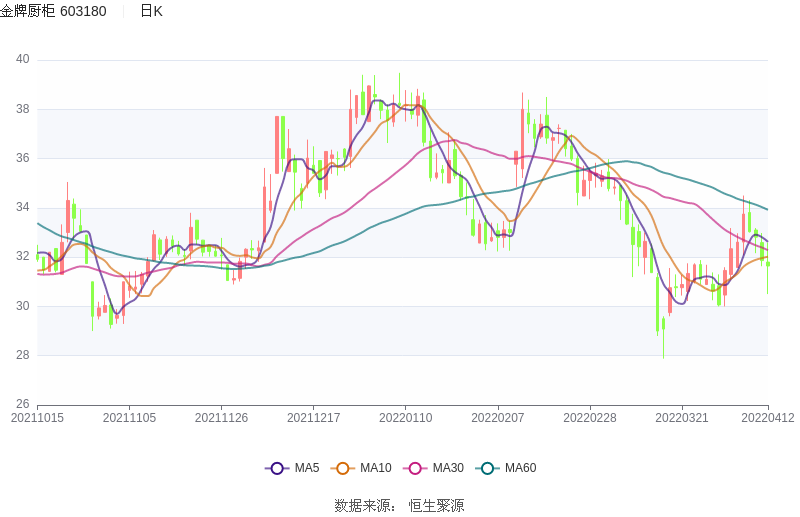
Task: Select the 20220110 x-axis date label
Action: [405, 418]
